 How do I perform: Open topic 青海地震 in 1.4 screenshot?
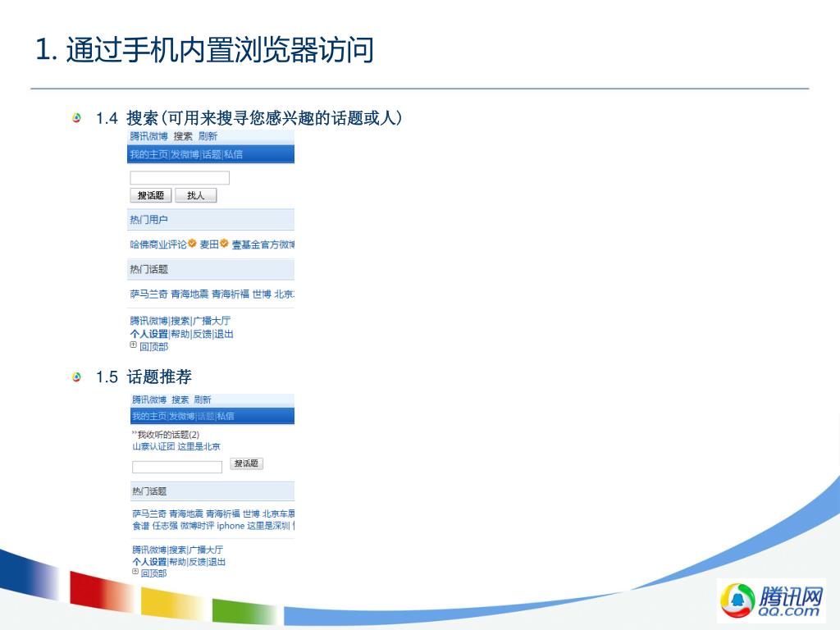click(x=189, y=294)
